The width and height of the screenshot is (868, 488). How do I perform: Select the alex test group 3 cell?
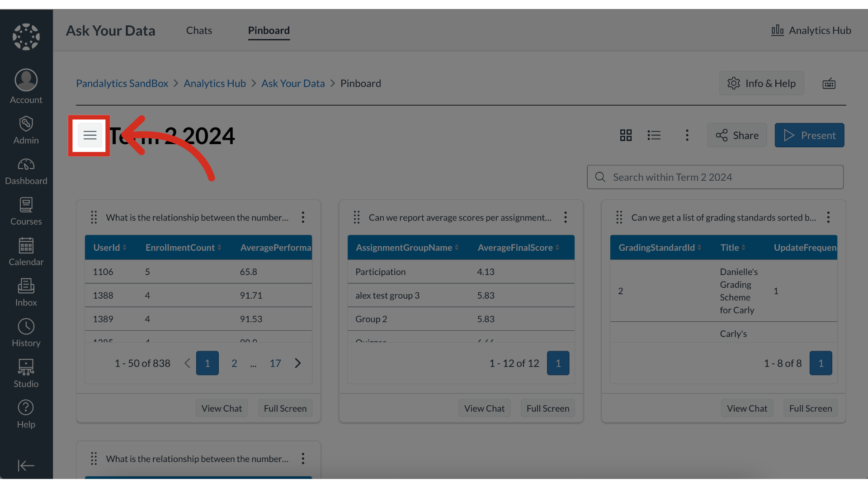pos(387,296)
